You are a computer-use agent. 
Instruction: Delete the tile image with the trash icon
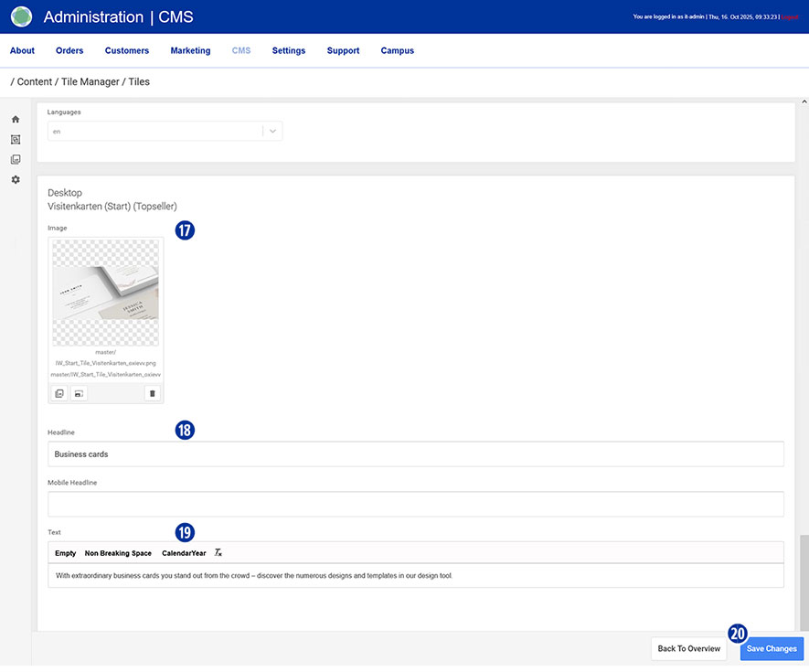pos(153,393)
